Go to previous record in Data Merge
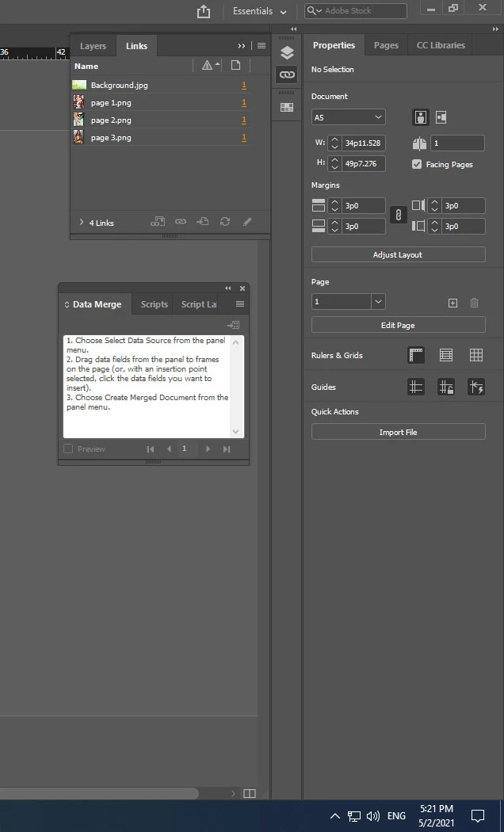 pyautogui.click(x=170, y=449)
